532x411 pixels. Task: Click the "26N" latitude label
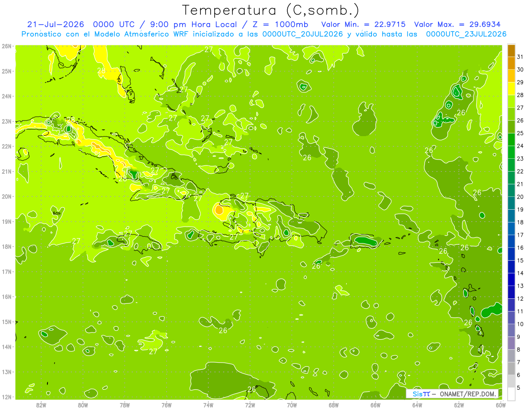click(x=6, y=46)
